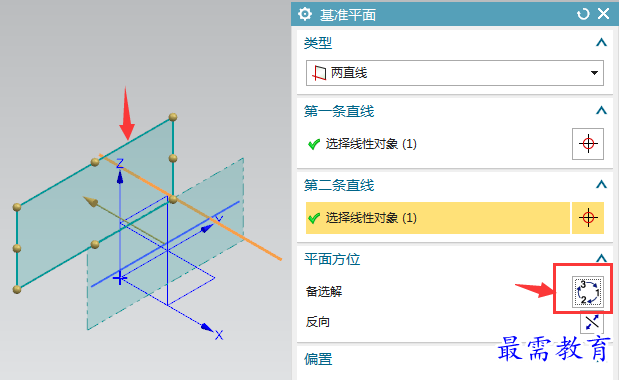Click the 备选解 alternate solution cycle icon
The width and height of the screenshot is (619, 380).
588,292
